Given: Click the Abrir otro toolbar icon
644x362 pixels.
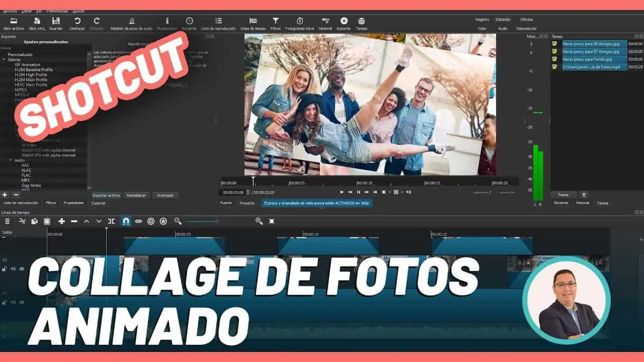Looking at the screenshot, I should (37, 21).
